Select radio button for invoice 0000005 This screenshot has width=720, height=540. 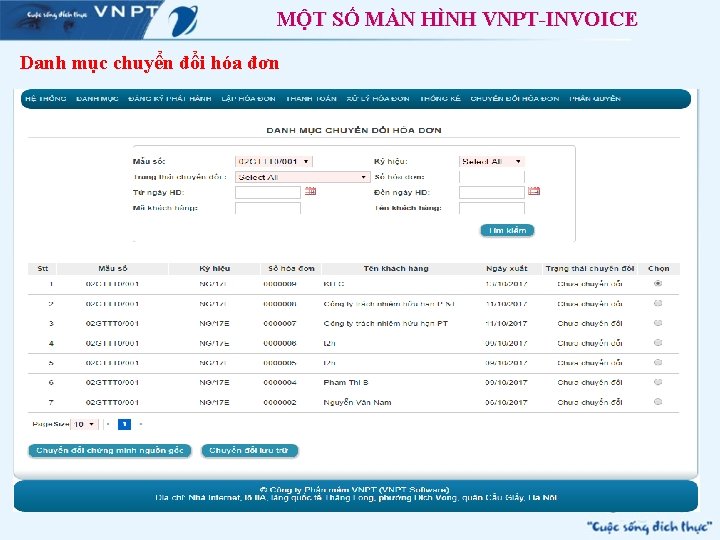[x=658, y=363]
